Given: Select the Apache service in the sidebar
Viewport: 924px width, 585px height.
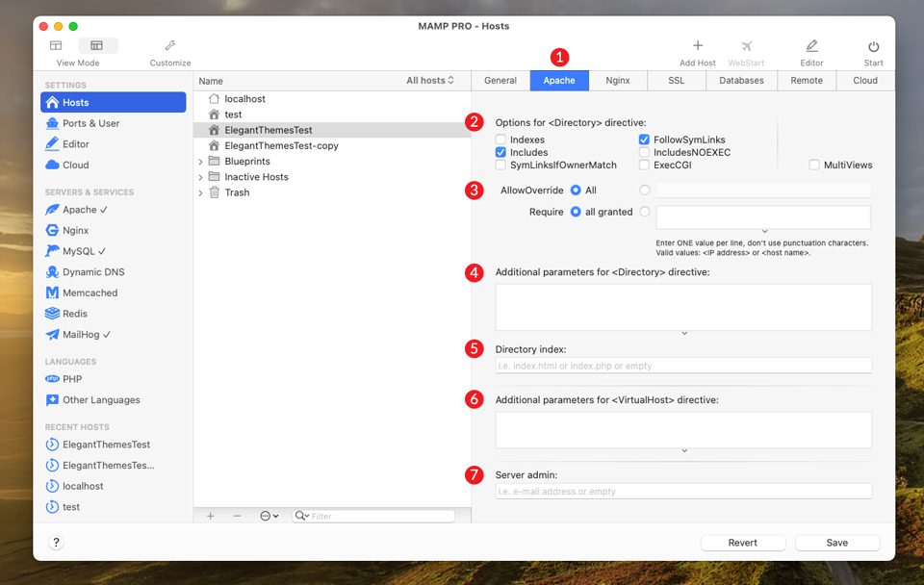Looking at the screenshot, I should click(77, 210).
